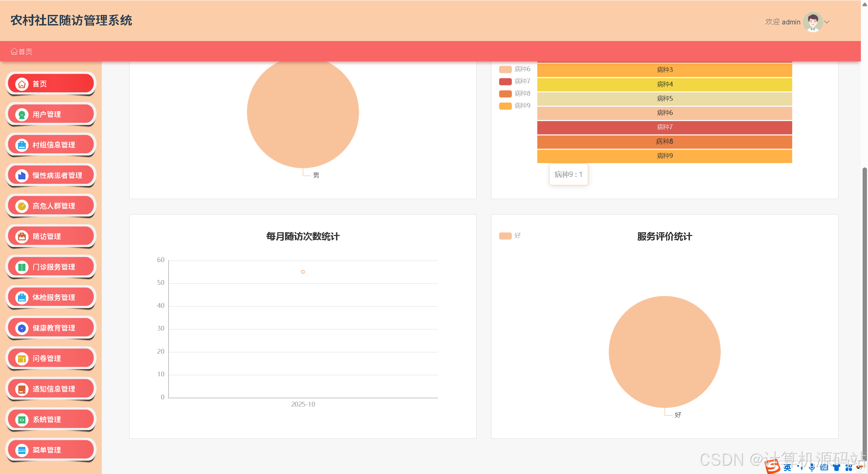Screen dimensions: 868x474
Task: Click the 病种9 funnel band at bottom
Action: tap(664, 156)
